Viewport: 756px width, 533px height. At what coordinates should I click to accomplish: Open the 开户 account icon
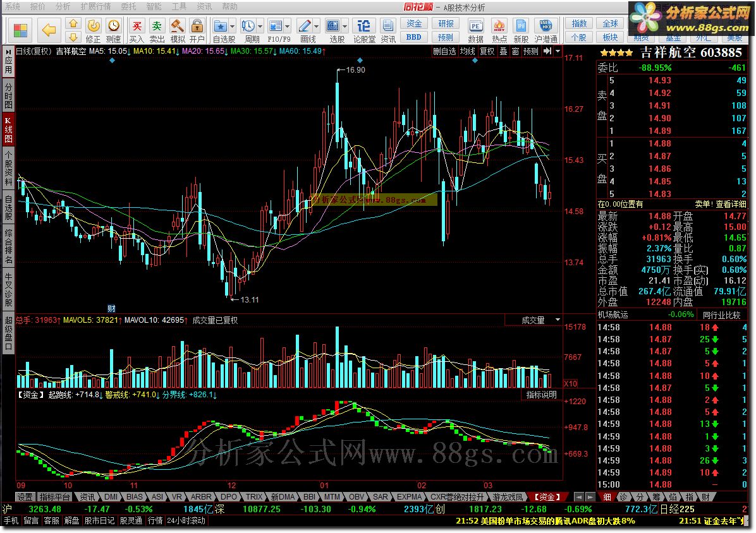coord(197,30)
